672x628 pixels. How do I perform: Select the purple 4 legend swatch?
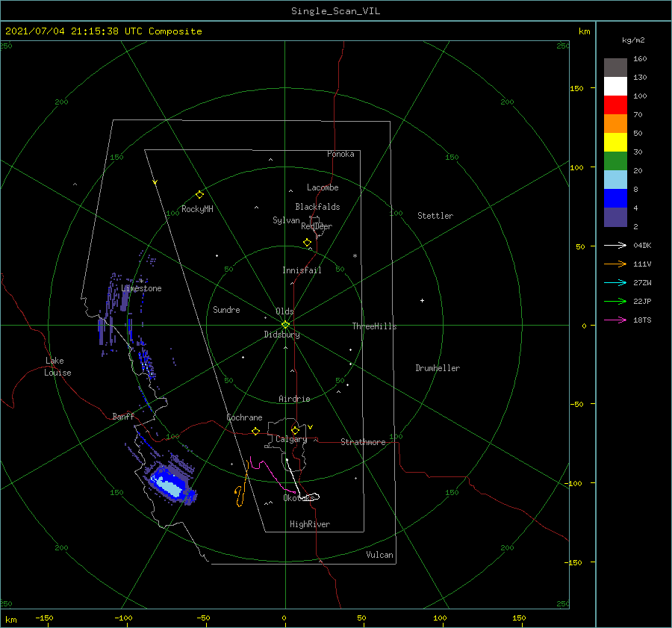615,217
